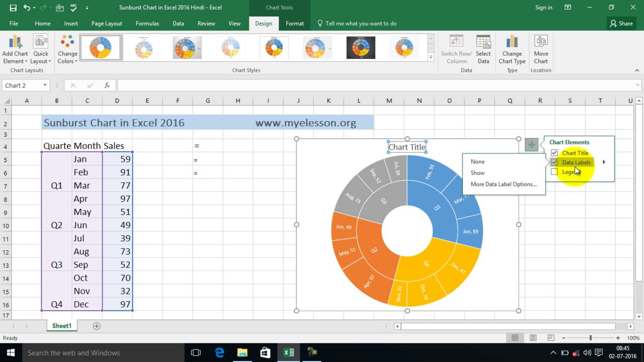Open Task View on taskbar
This screenshot has height=362, width=644.
tap(196, 352)
